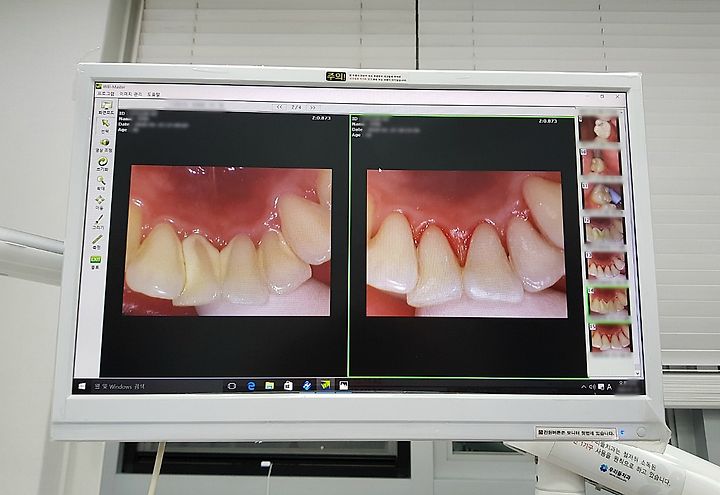Select the four-arrow move pan tool
The image size is (720, 495).
(x=100, y=200)
